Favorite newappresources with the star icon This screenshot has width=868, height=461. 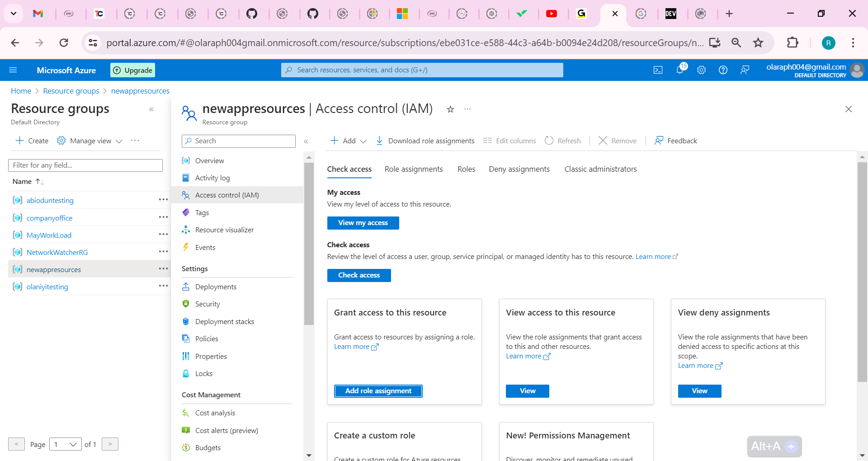tap(450, 109)
